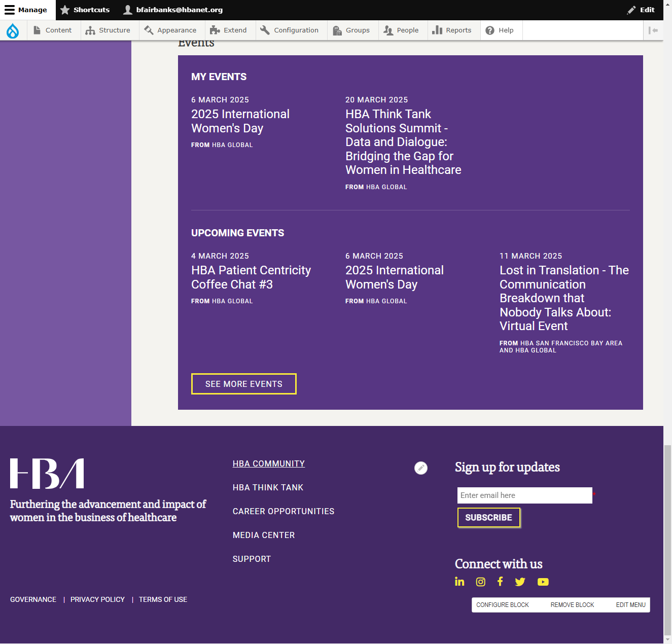
Task: Click Edit Menu contextual link
Action: tap(631, 605)
